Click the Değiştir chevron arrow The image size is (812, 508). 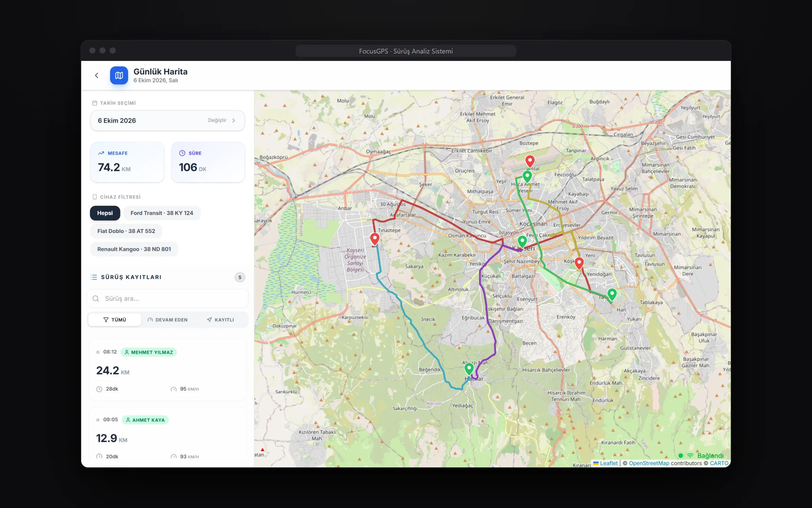coord(233,121)
